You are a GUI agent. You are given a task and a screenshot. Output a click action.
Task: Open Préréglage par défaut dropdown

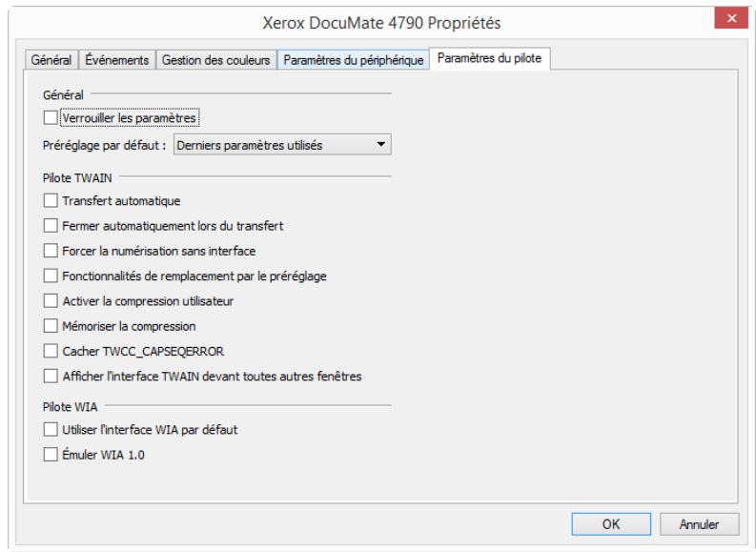282,145
